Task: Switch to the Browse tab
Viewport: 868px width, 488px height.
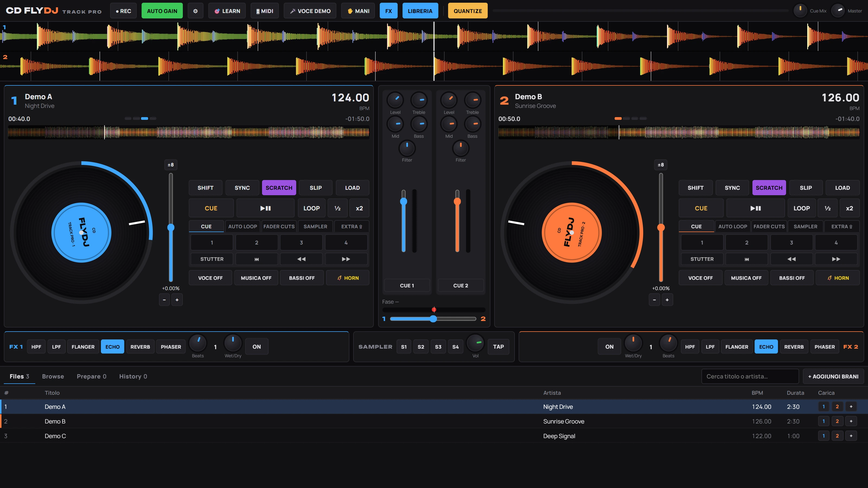Action: tap(53, 376)
